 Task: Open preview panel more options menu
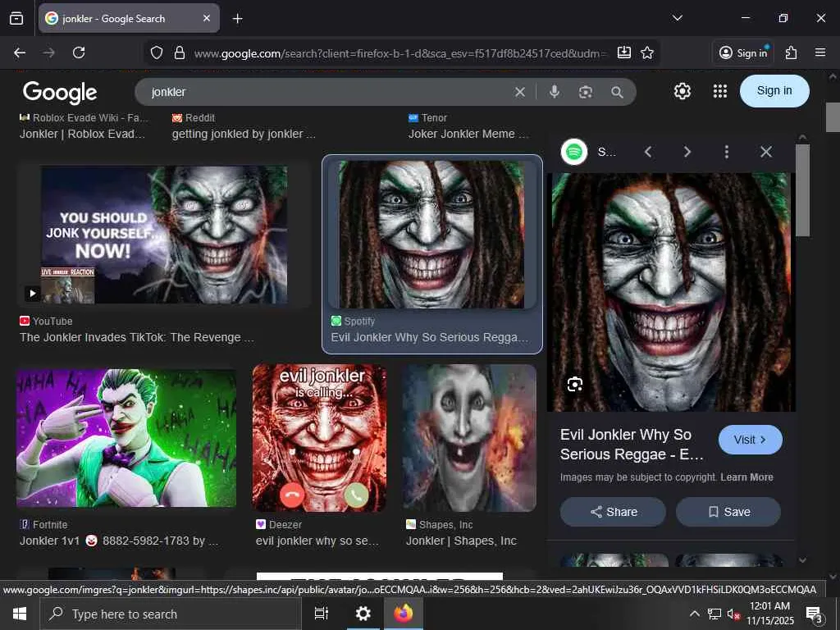727,152
